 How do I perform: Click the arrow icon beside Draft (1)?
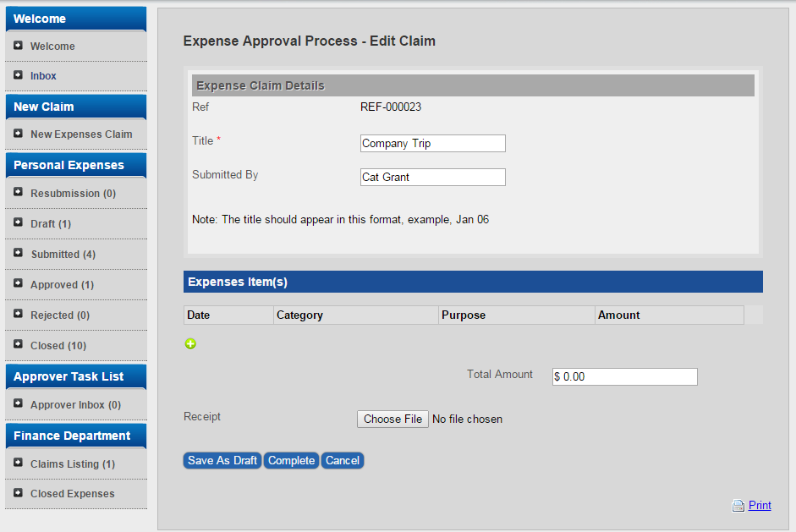coord(19,222)
